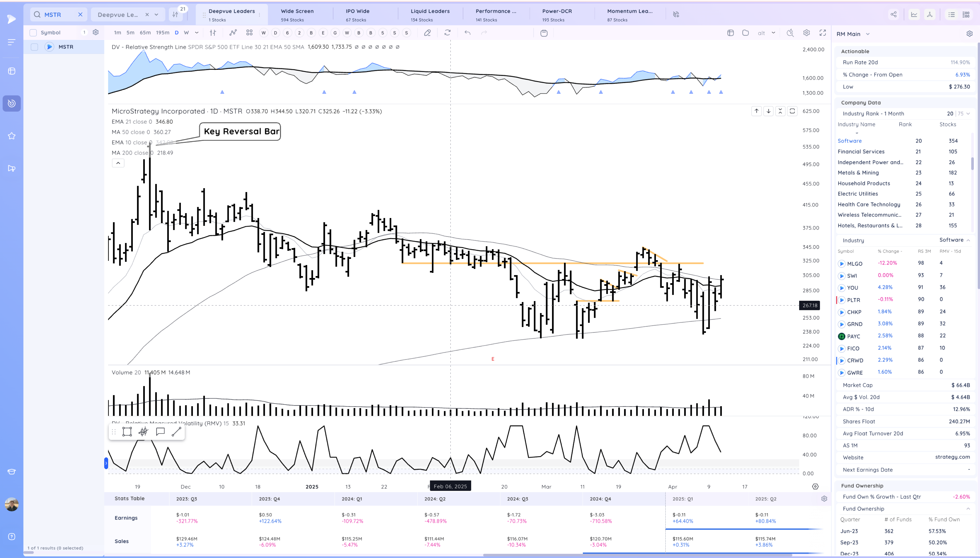
Task: Check the MSTR row checkbox
Action: tap(35, 47)
